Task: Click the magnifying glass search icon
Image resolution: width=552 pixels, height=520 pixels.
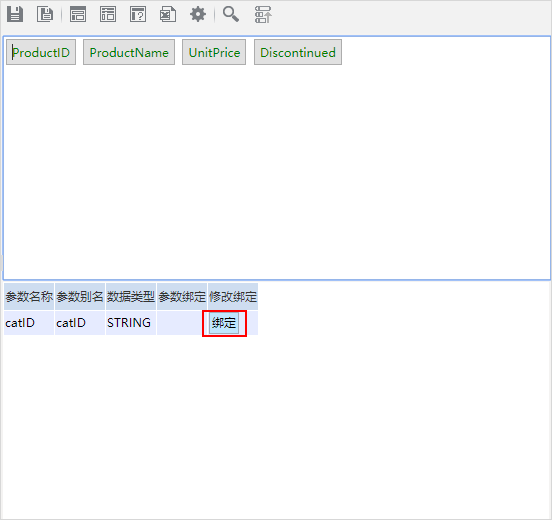Action: coord(231,14)
